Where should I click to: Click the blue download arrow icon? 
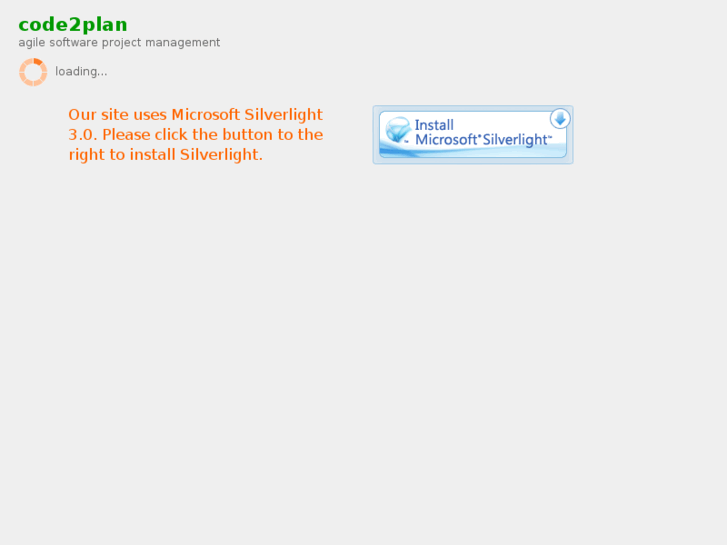tap(560, 119)
